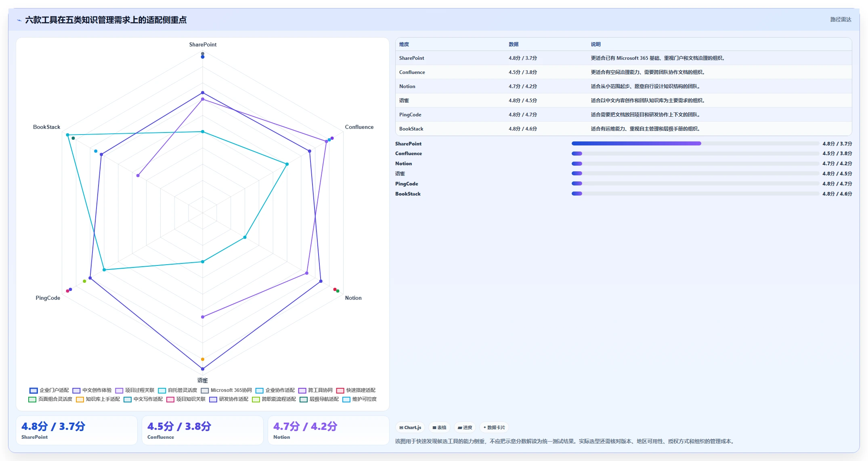The image size is (868, 461).
Task: Click the 4.8分 / 4.6分 value beside BookStack progress bar
Action: (837, 194)
